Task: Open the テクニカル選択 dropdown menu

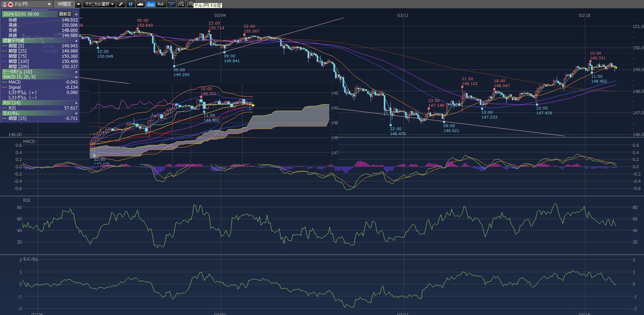Action: pyautogui.click(x=99, y=4)
